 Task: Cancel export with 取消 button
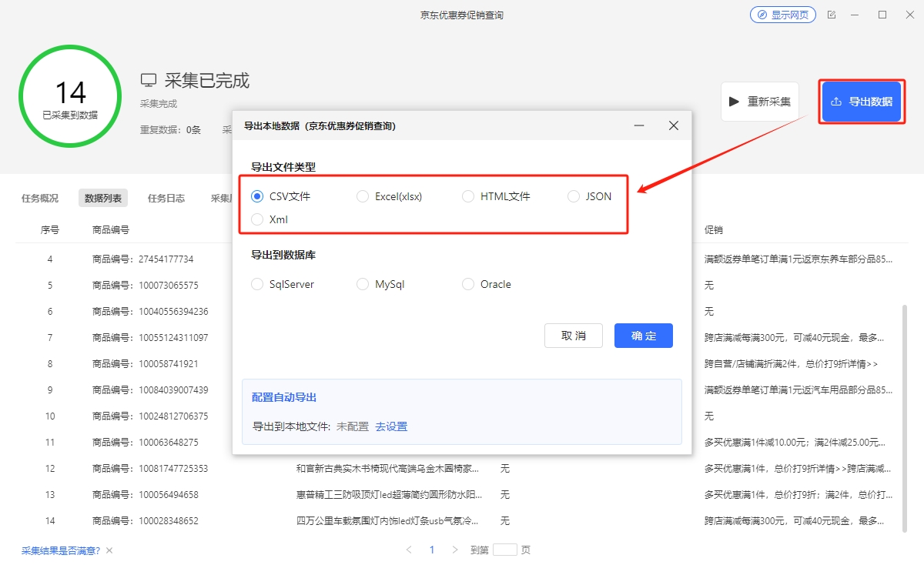574,336
